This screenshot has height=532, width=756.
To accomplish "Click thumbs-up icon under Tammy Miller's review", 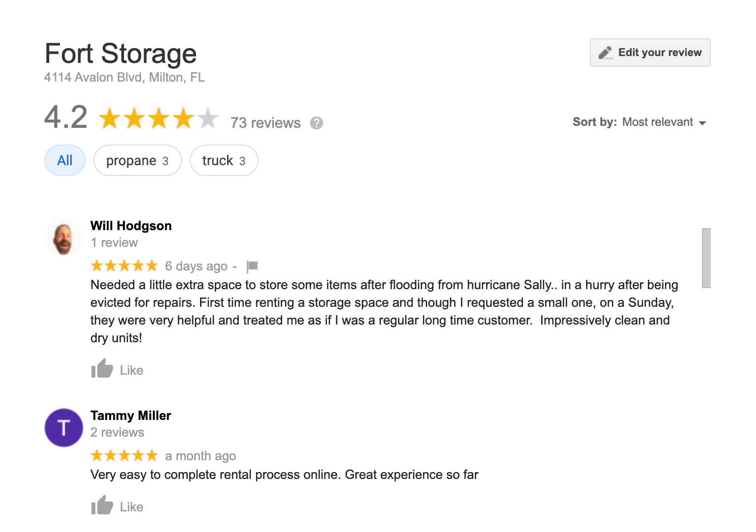I will (x=102, y=505).
